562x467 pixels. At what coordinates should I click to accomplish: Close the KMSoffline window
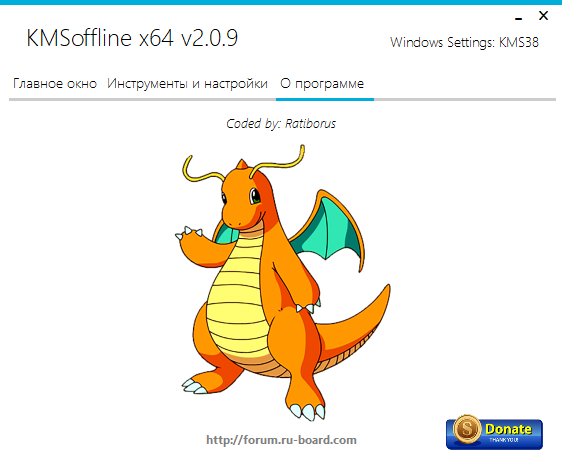[543, 16]
